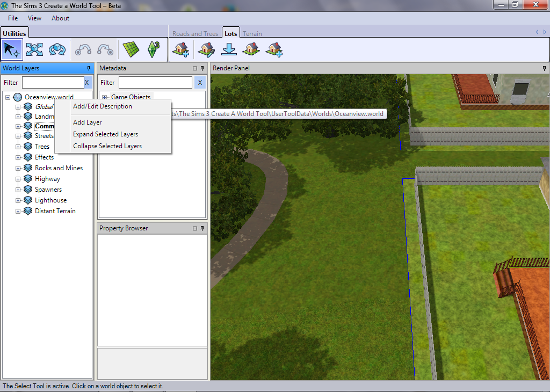The image size is (550, 392).
Task: Clear the World Layers filter with X
Action: pos(87,83)
